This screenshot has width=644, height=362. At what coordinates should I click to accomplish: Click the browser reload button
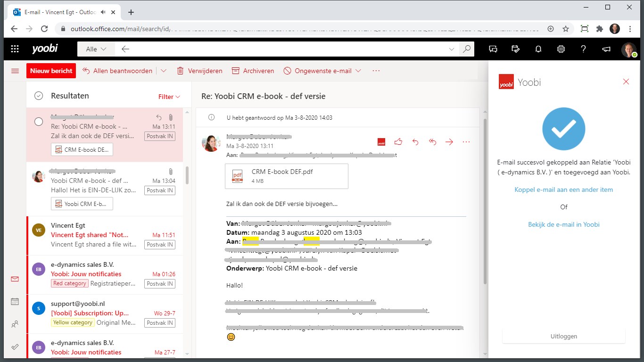point(44,29)
